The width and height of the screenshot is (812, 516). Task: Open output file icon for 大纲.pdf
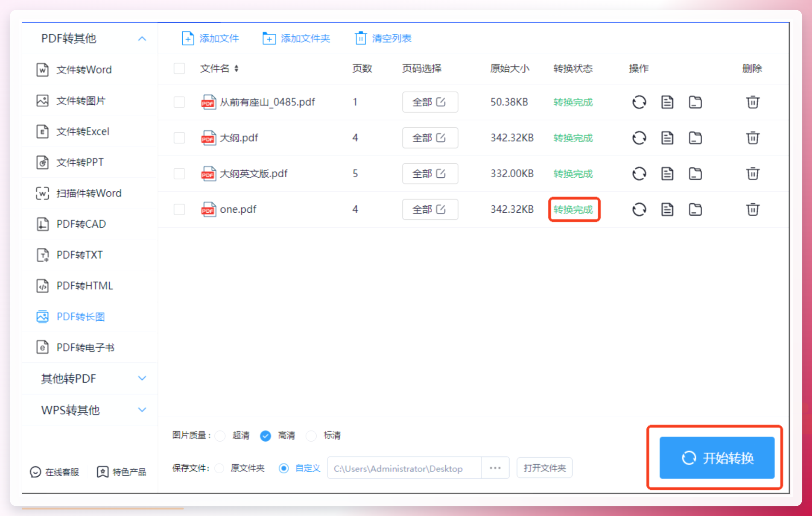667,138
